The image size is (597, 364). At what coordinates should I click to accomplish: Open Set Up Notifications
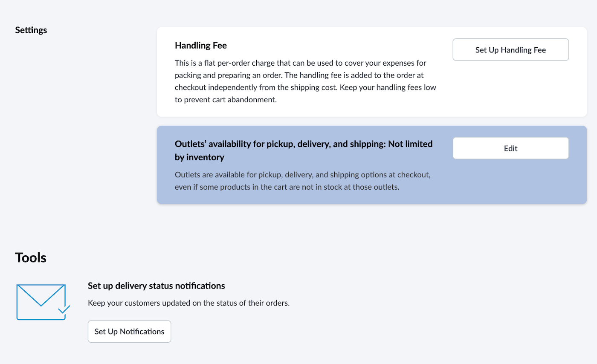tap(129, 331)
